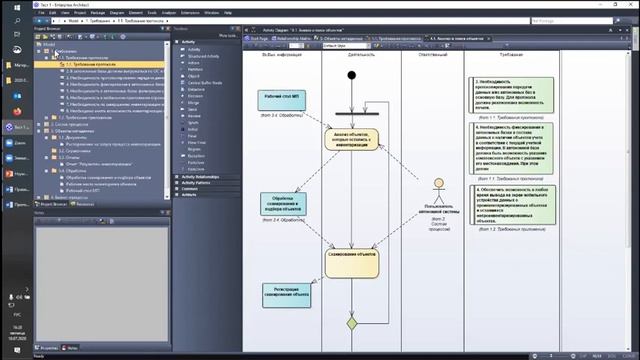Select the initial black node in diagram
The image size is (640, 360).
pos(351,75)
